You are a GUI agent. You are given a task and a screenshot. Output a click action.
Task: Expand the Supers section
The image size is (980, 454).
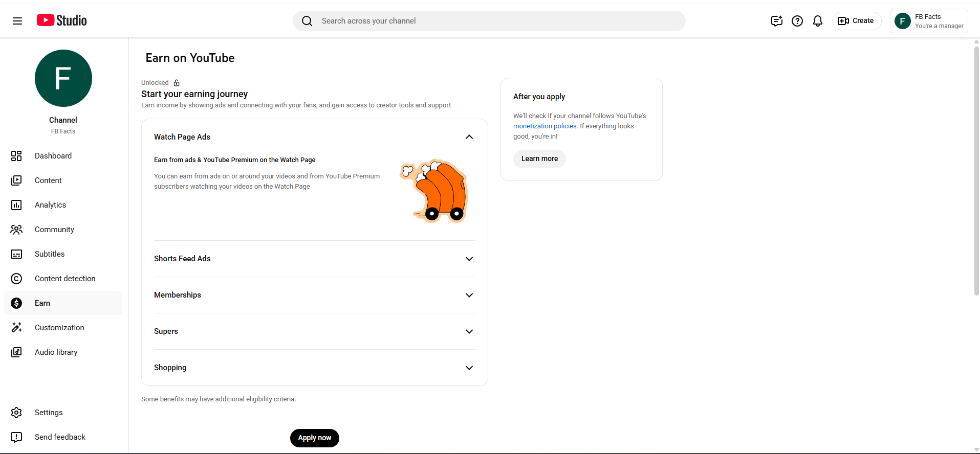469,331
